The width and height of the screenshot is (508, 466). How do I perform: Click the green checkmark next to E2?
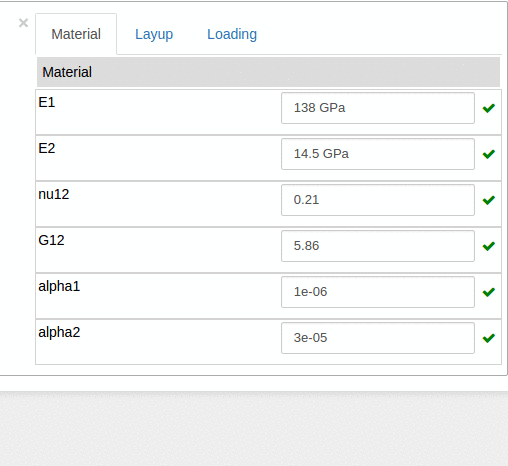(x=489, y=154)
